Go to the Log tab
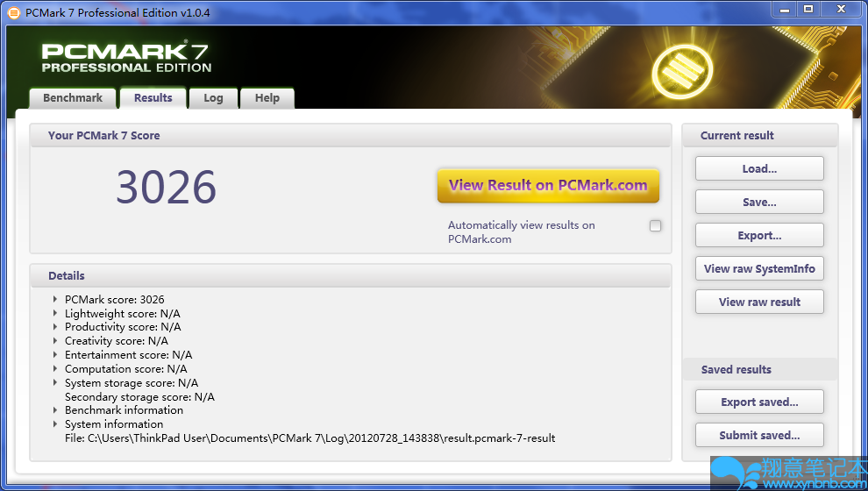The width and height of the screenshot is (868, 491). point(213,98)
